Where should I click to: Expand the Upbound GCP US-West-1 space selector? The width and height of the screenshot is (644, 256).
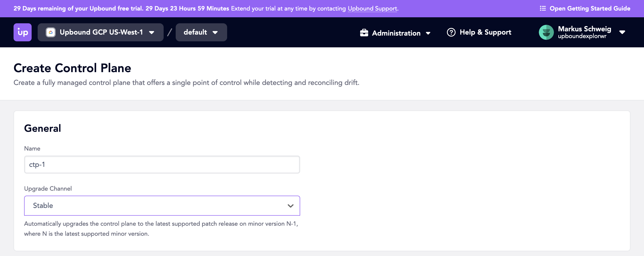pyautogui.click(x=101, y=32)
